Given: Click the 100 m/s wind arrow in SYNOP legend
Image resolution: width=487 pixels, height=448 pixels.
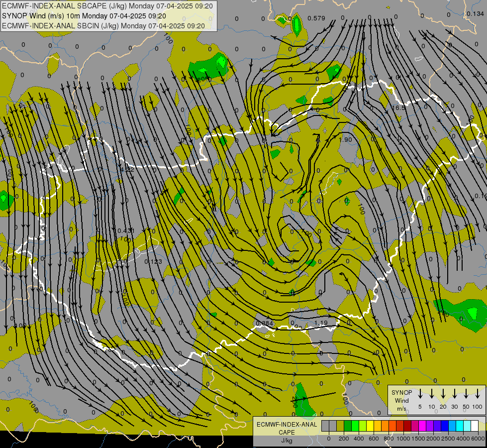Looking at the screenshot, I should 478,394.
